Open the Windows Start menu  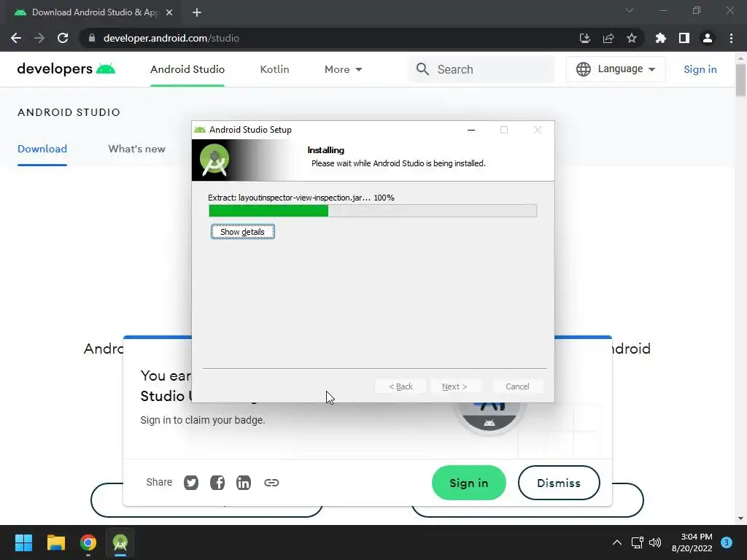pyautogui.click(x=23, y=542)
